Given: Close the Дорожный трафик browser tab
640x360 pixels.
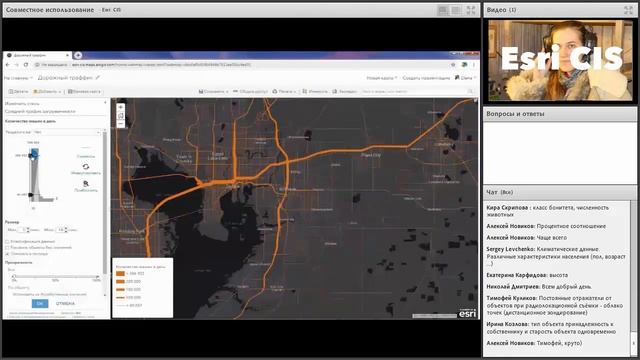Looking at the screenshot, I should pyautogui.click(x=67, y=55).
